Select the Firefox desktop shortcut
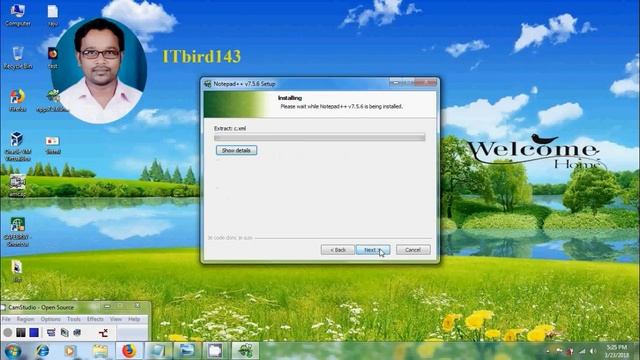This screenshot has height=360, width=640. coord(18,101)
